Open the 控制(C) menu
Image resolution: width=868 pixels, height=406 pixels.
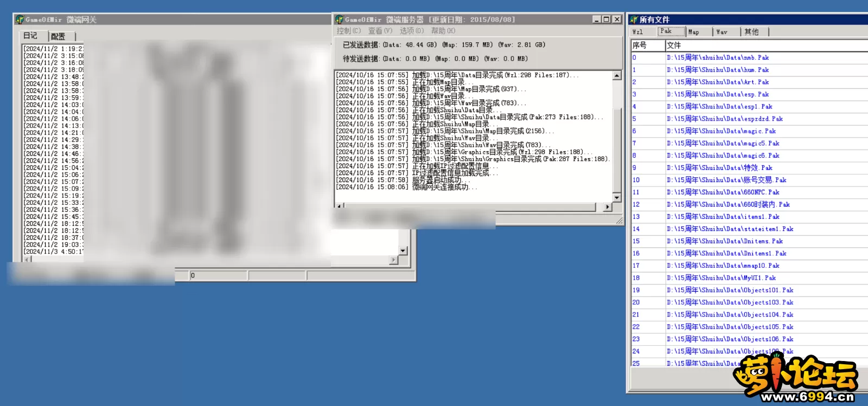click(x=349, y=31)
